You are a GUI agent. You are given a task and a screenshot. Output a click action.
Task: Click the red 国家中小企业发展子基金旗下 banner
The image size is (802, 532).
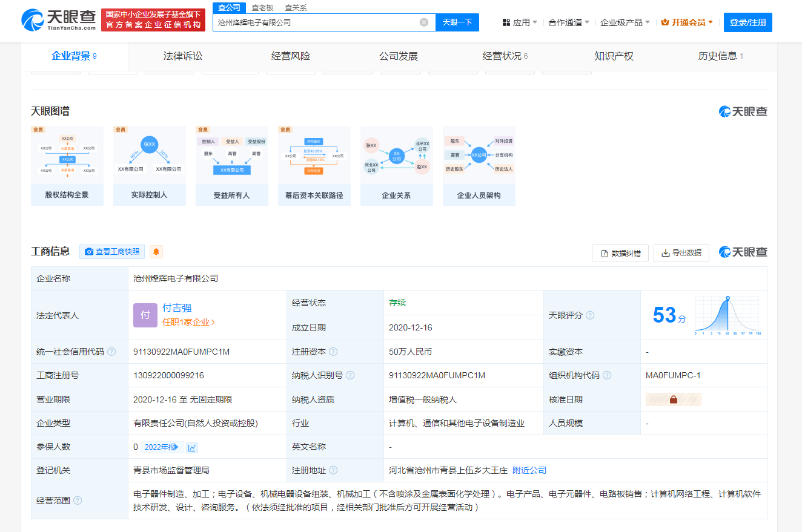coord(153,20)
